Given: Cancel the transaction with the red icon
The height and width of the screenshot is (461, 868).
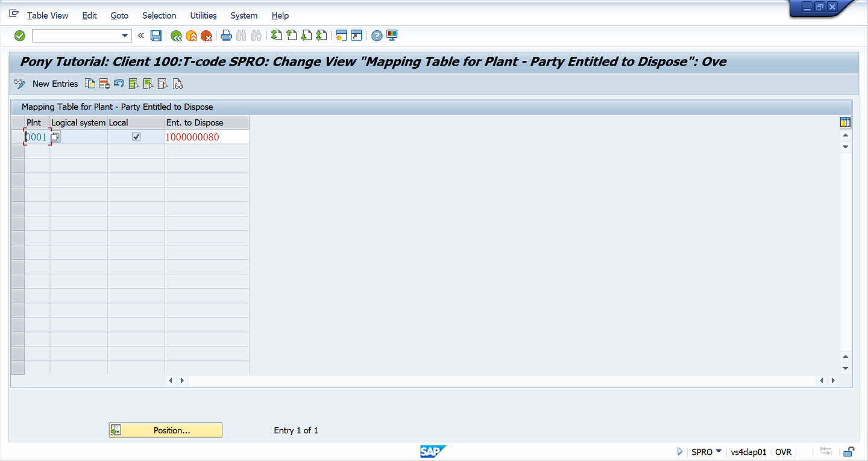Looking at the screenshot, I should 206,36.
